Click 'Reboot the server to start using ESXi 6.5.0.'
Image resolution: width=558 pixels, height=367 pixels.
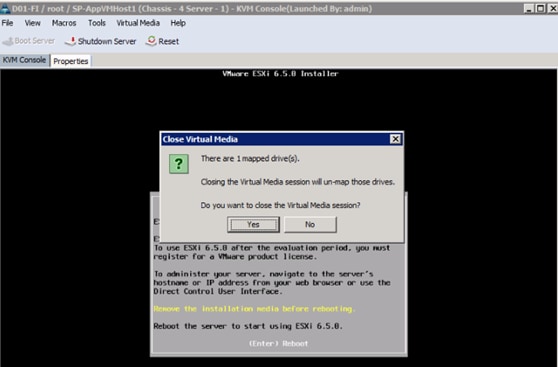[x=248, y=326]
